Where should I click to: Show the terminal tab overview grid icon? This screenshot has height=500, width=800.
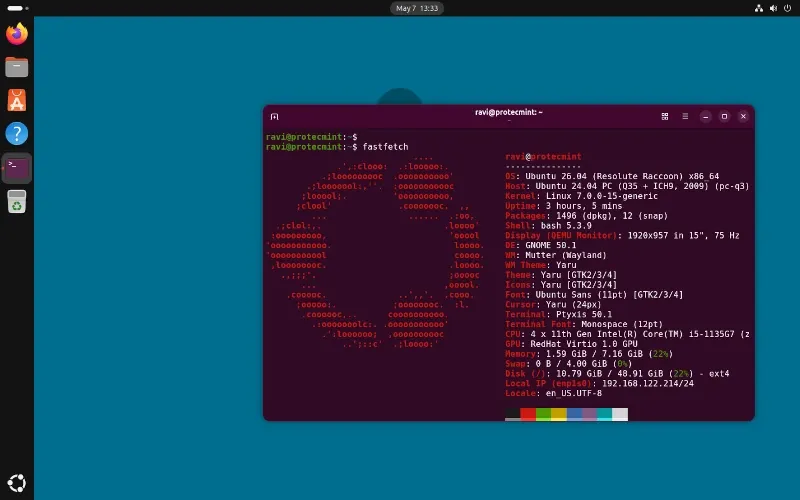click(665, 116)
